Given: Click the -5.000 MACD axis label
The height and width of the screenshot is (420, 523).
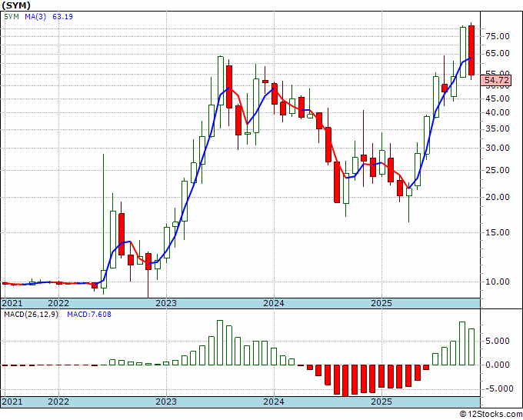Looking at the screenshot, I should tap(495, 388).
